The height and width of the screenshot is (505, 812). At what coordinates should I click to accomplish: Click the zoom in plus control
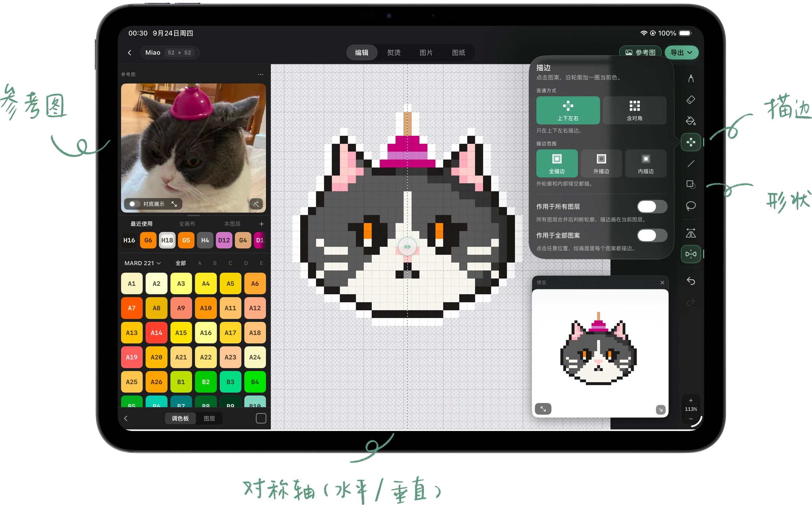[691, 400]
